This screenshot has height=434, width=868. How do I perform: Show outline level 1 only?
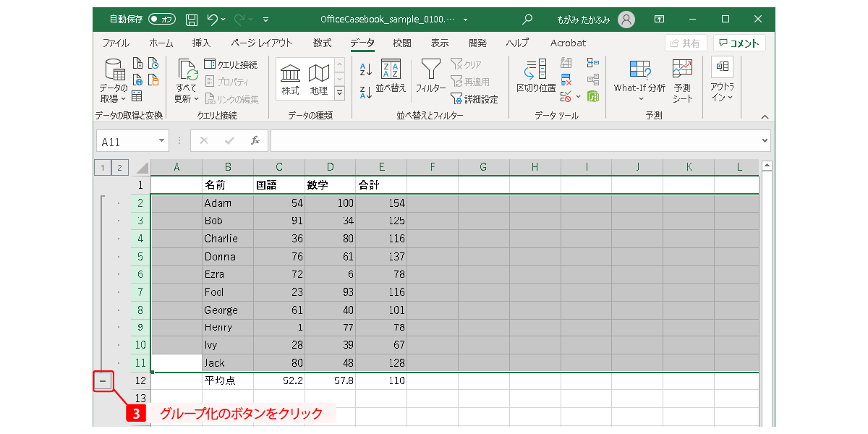(x=103, y=168)
